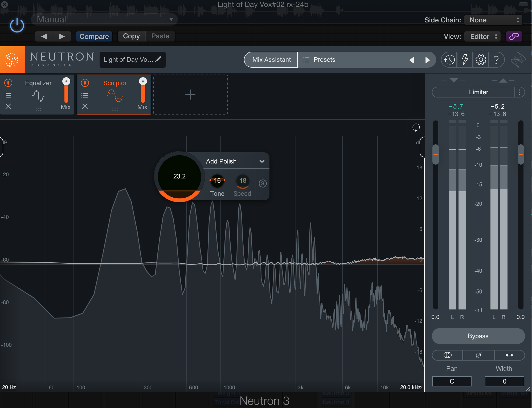Click the Copy button

click(132, 36)
